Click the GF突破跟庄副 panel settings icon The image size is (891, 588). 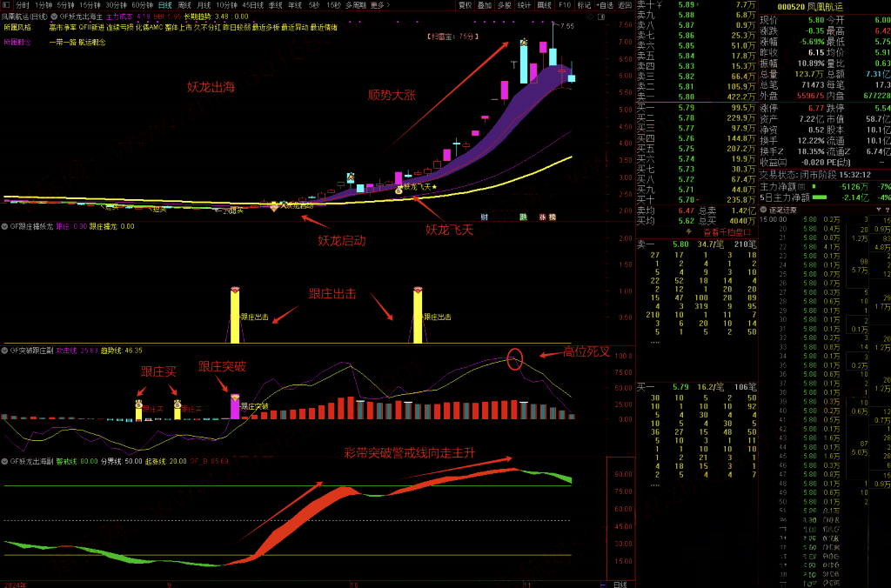[x=4, y=350]
